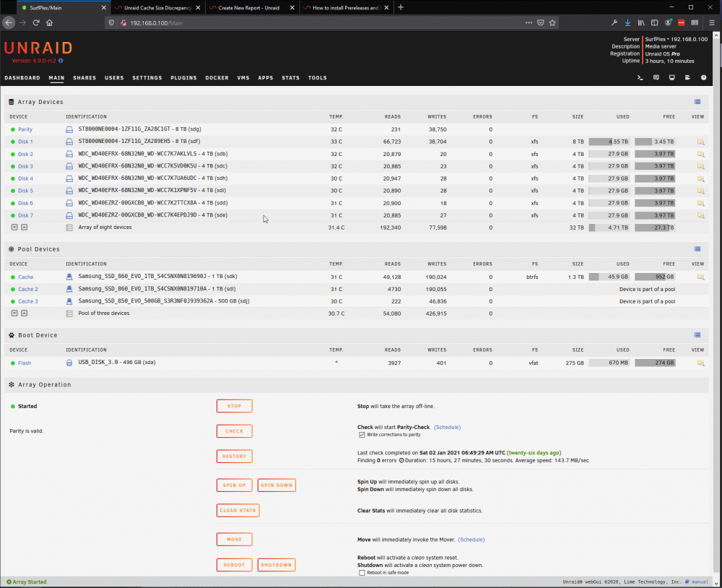Click the SHUTDOWN button
The image size is (722, 588).
click(x=277, y=565)
